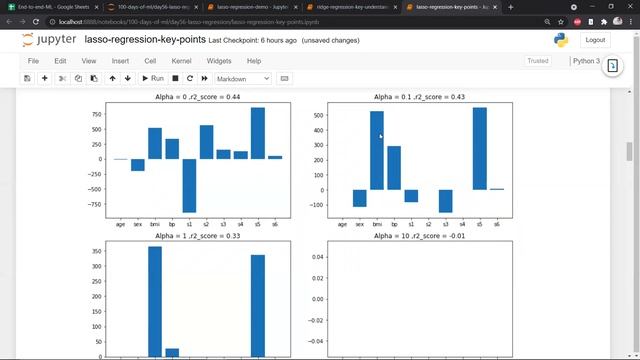Insert cell below using plus icon

coord(44,78)
